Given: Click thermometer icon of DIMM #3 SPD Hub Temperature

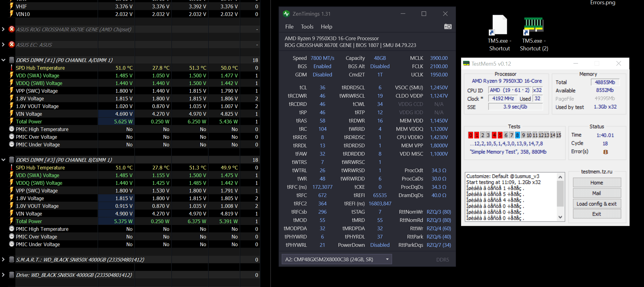Looking at the screenshot, I should pyautogui.click(x=12, y=167).
